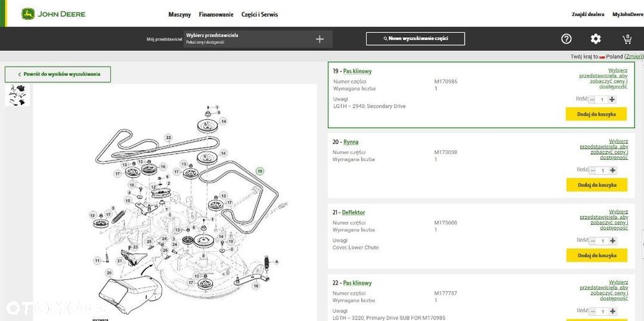Click quantity field for Rynna
Screen dimensions: 644x321
tap(603, 170)
